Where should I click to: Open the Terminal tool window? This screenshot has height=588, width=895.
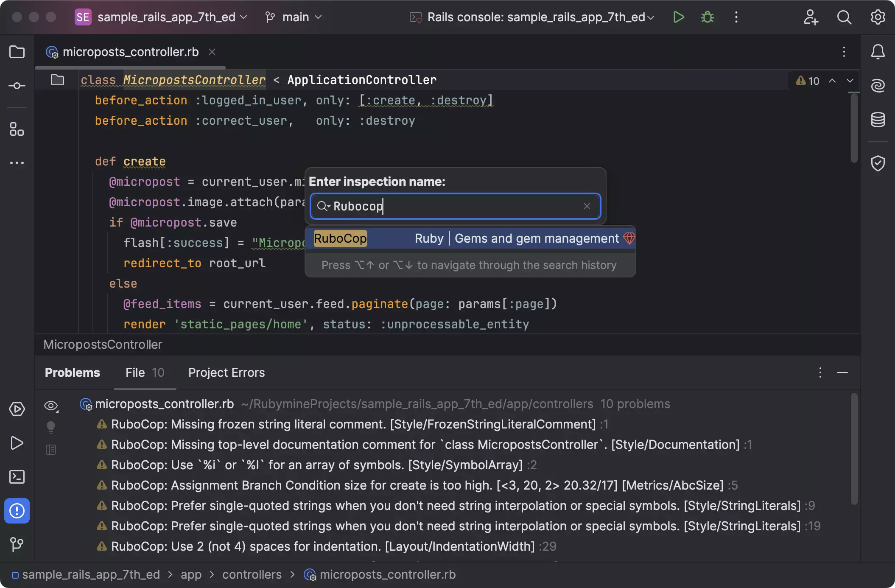pos(17,477)
